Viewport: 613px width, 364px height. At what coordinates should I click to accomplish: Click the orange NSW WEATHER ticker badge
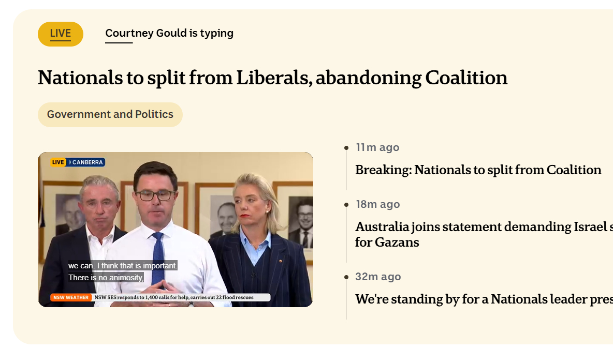(x=71, y=297)
